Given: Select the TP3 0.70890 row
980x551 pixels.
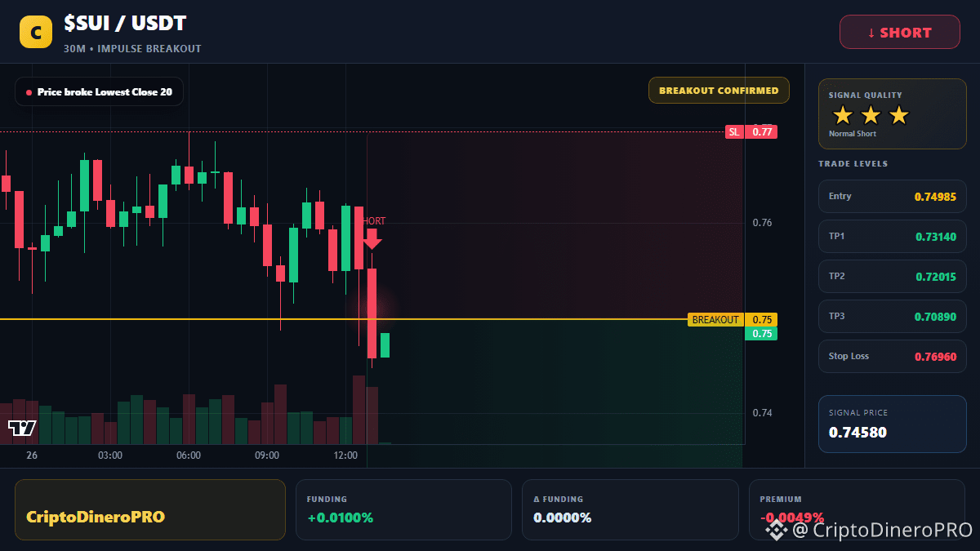Looking at the screenshot, I should [x=893, y=316].
